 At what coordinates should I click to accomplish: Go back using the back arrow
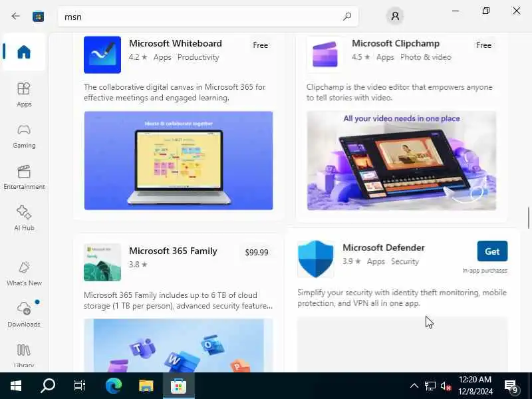pyautogui.click(x=15, y=16)
